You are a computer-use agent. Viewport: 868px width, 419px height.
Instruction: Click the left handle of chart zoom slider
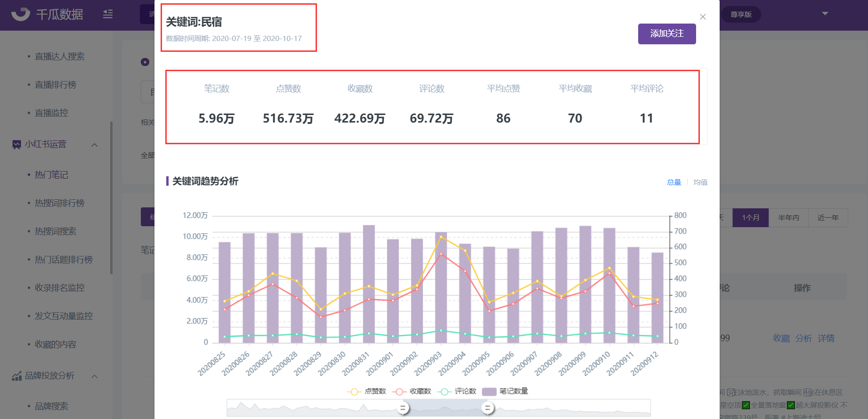(x=403, y=408)
